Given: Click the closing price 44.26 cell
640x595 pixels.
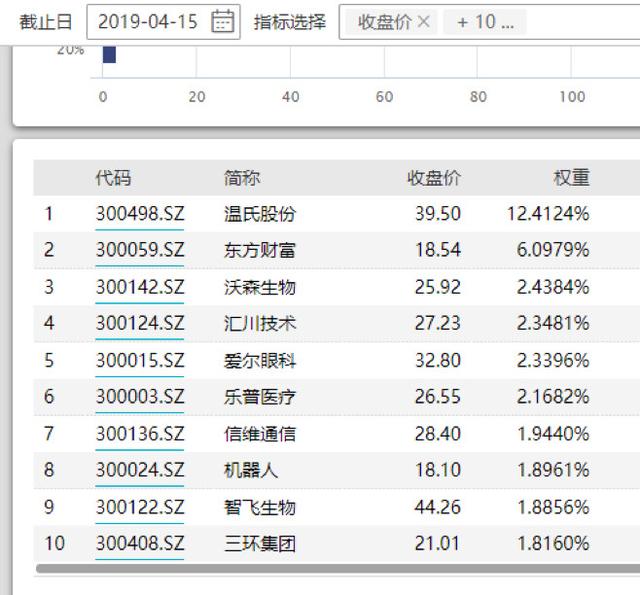Looking at the screenshot, I should coord(438,507).
